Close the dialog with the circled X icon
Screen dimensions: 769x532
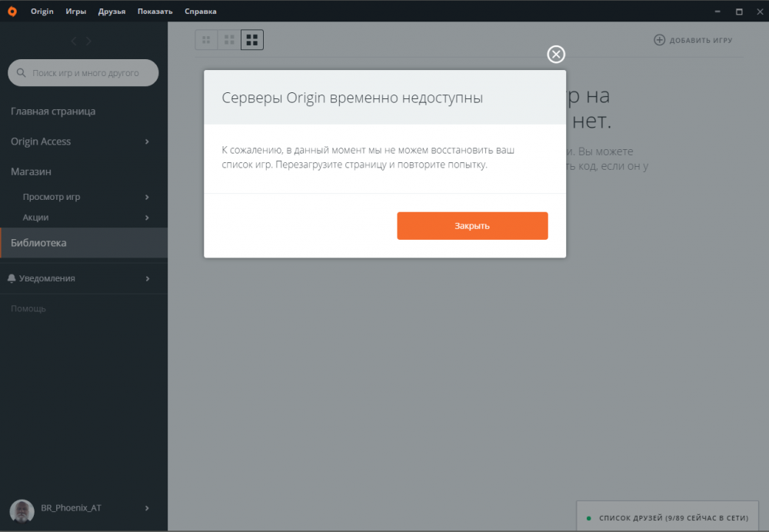(556, 55)
